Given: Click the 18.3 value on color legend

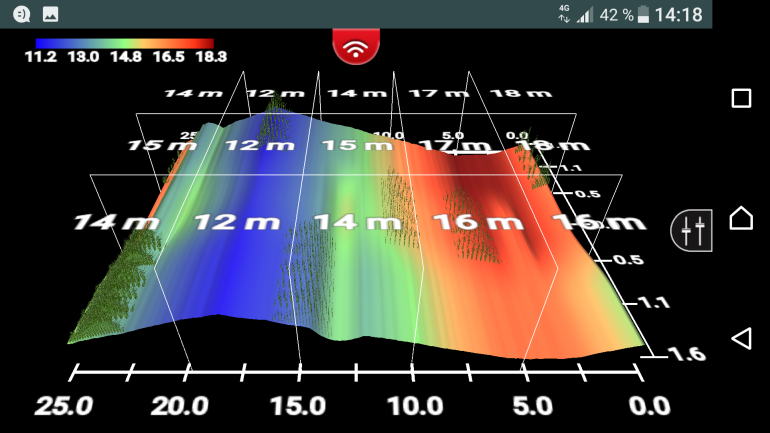Looking at the screenshot, I should 195,57.
